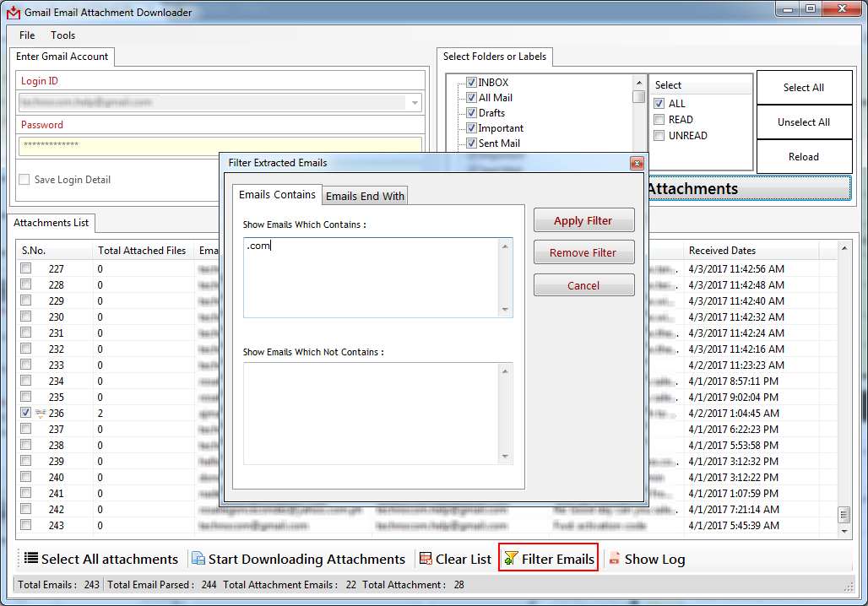
Task: Open the Tools menu
Action: click(x=63, y=35)
